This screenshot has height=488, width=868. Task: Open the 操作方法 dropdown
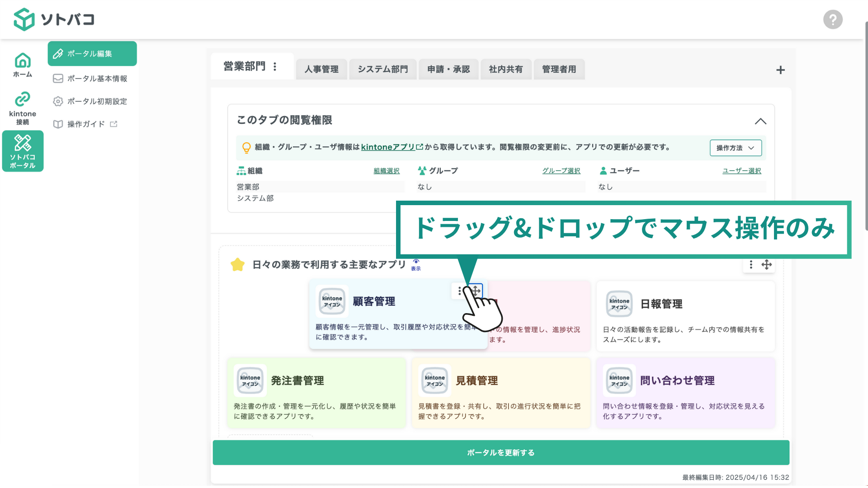pyautogui.click(x=735, y=148)
